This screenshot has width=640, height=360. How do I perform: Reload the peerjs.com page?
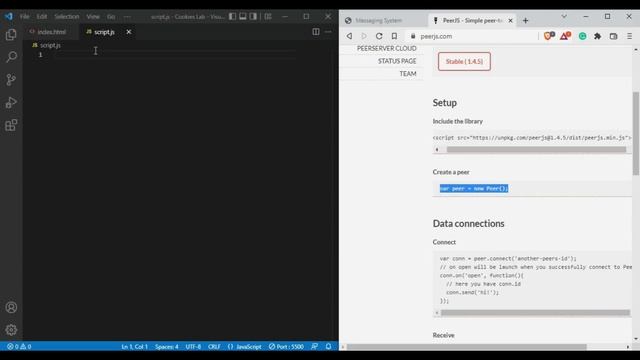tap(379, 36)
